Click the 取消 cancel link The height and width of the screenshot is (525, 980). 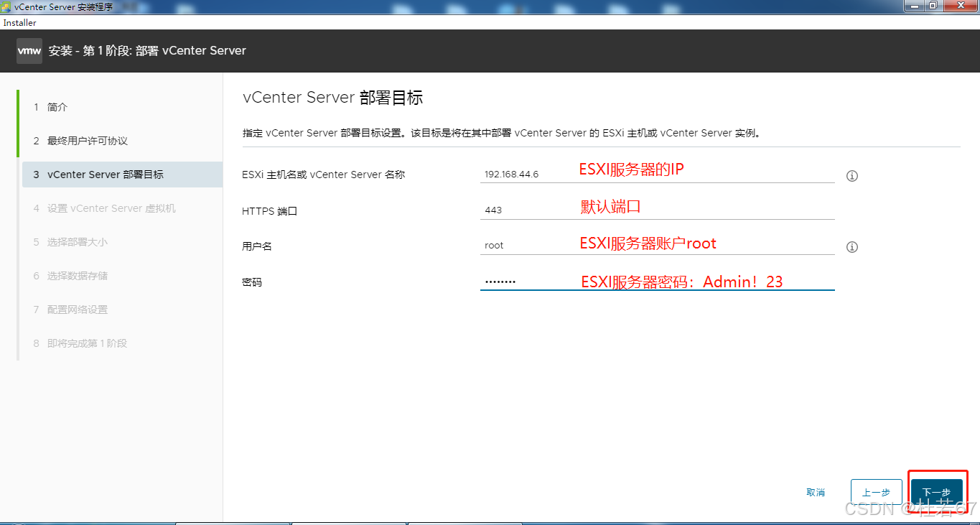coord(816,493)
